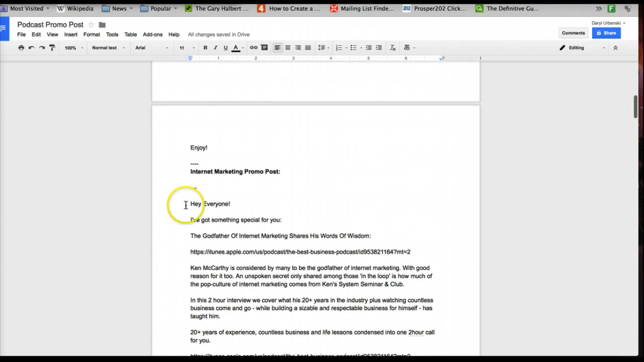Click the left indent marker on ruler
644x362 pixels.
coord(190,58)
